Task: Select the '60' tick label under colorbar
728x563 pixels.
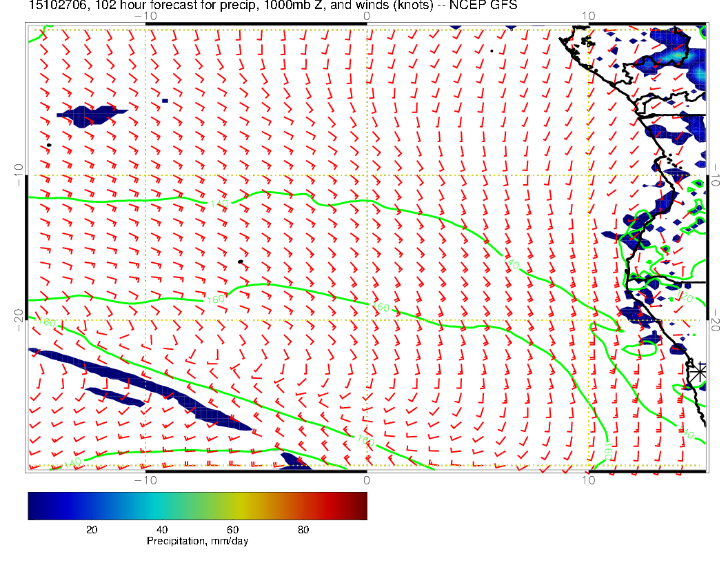Action: (x=232, y=530)
